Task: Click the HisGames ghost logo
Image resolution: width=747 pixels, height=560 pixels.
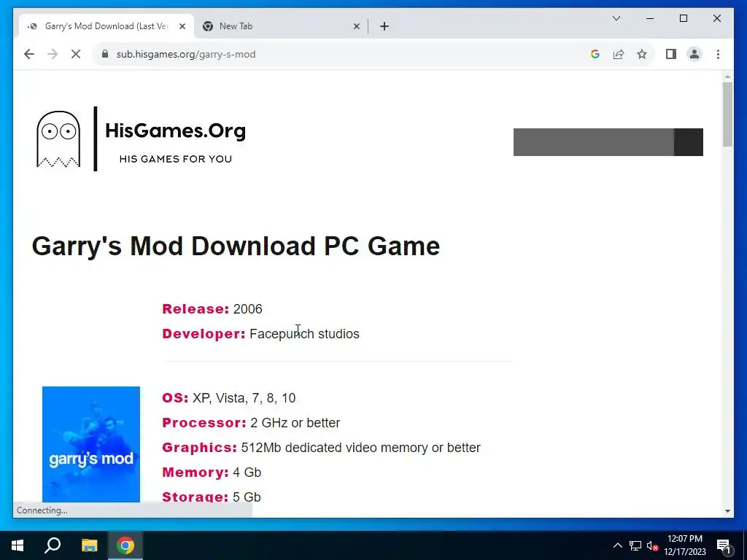Action: point(58,139)
